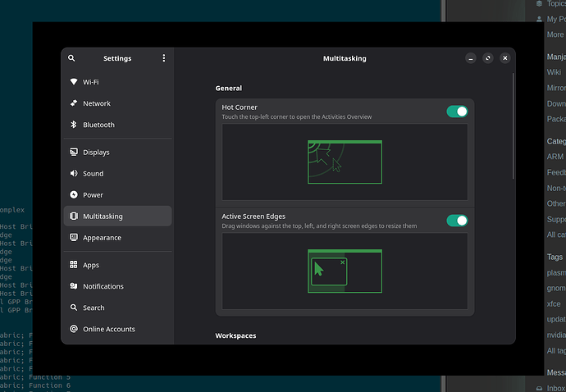Screen dimensions: 566x392
Task: Open ARM category in forum window
Action: click(x=555, y=157)
